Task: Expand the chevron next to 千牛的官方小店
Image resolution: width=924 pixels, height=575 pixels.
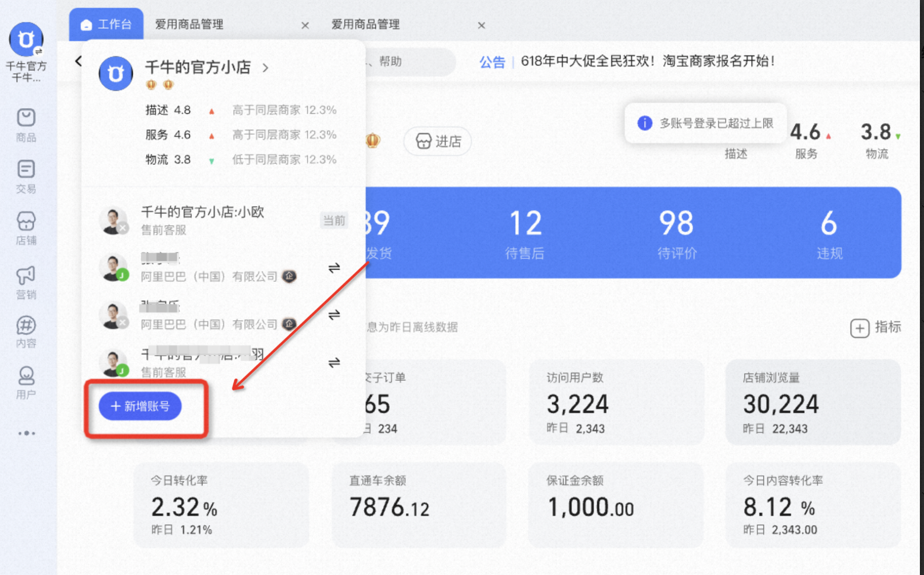Action: click(x=265, y=68)
